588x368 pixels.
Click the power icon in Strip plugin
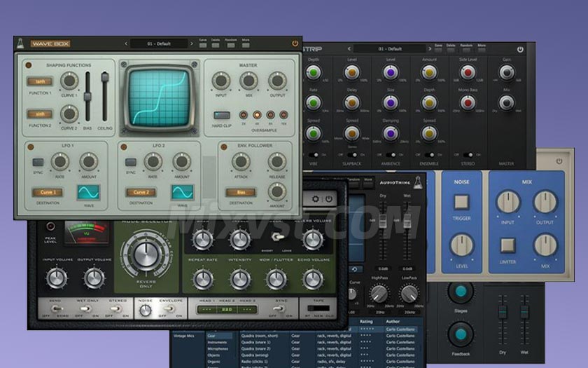520,49
